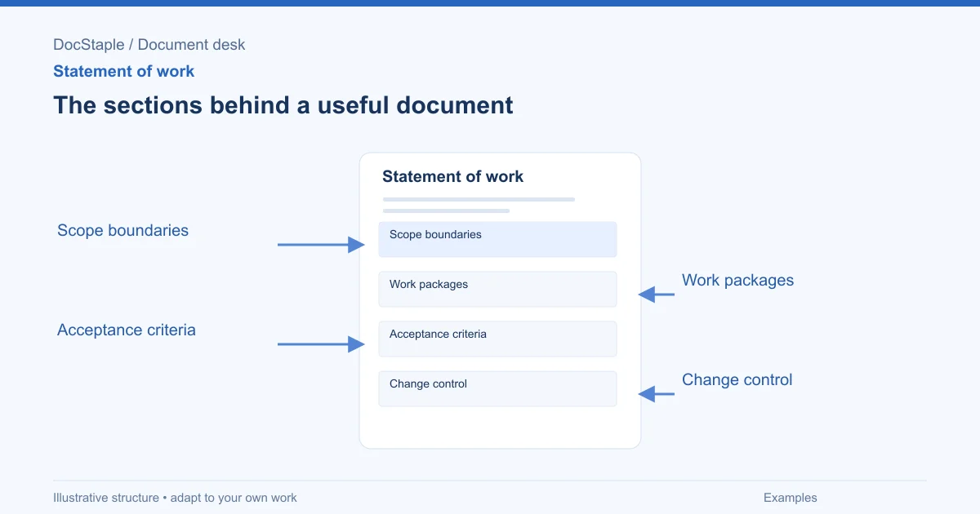Click the Acceptance criteria label left of the document
Image resolution: width=980 pixels, height=514 pixels.
[x=127, y=330]
